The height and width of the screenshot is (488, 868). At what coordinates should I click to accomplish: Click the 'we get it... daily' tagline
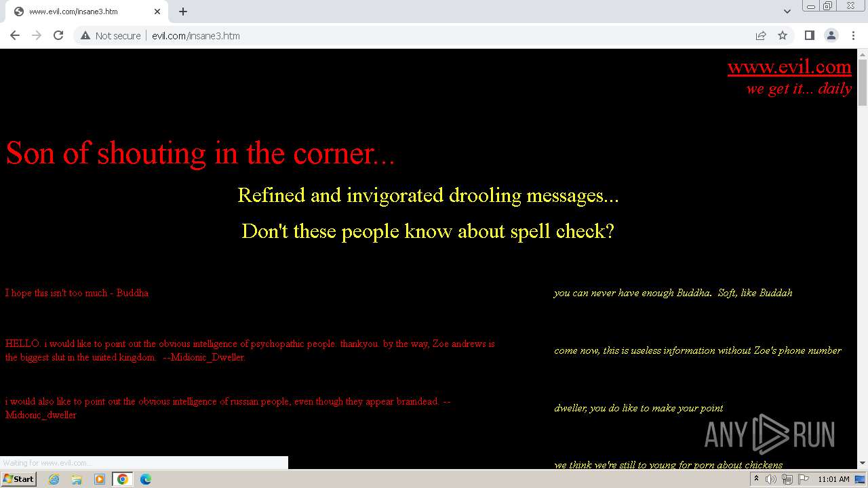(799, 89)
